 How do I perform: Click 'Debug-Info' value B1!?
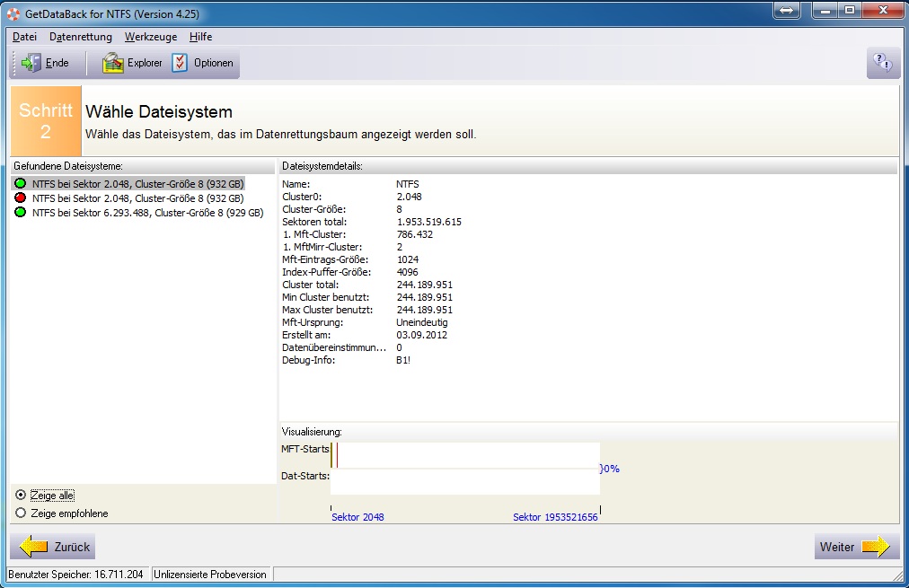[x=403, y=360]
